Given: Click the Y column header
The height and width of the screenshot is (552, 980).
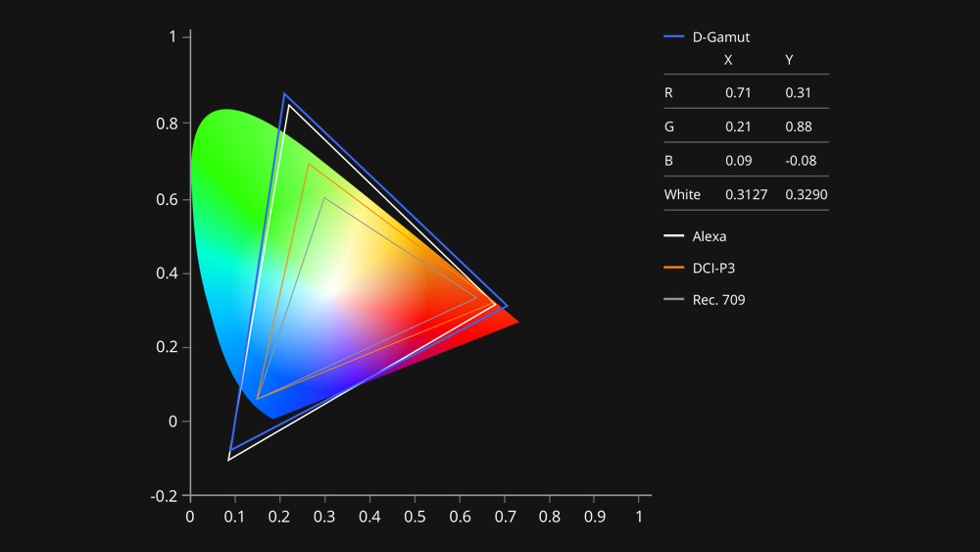Looking at the screenshot, I should tap(789, 60).
